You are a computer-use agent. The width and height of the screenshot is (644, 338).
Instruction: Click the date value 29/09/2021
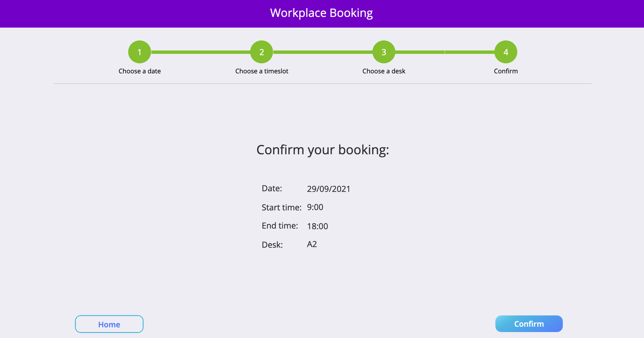point(329,189)
